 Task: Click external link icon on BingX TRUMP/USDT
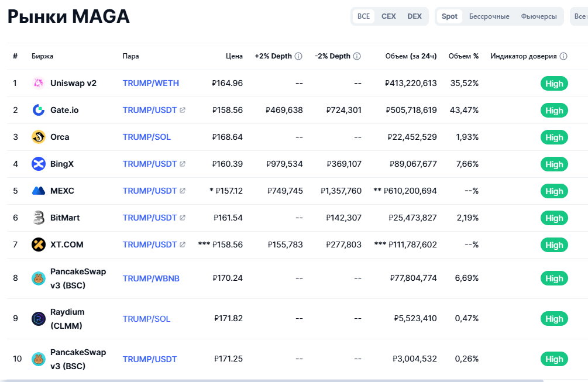tap(182, 164)
